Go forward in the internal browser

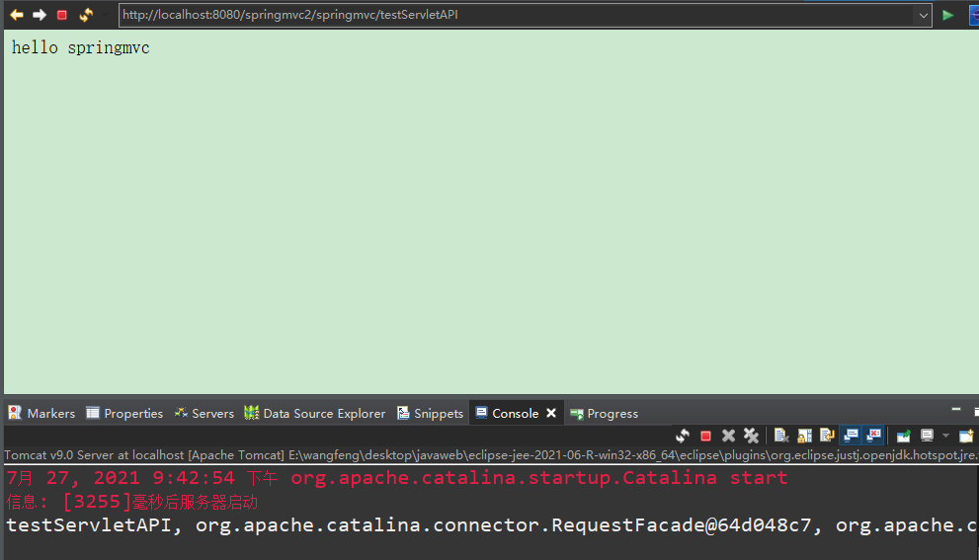[x=40, y=15]
